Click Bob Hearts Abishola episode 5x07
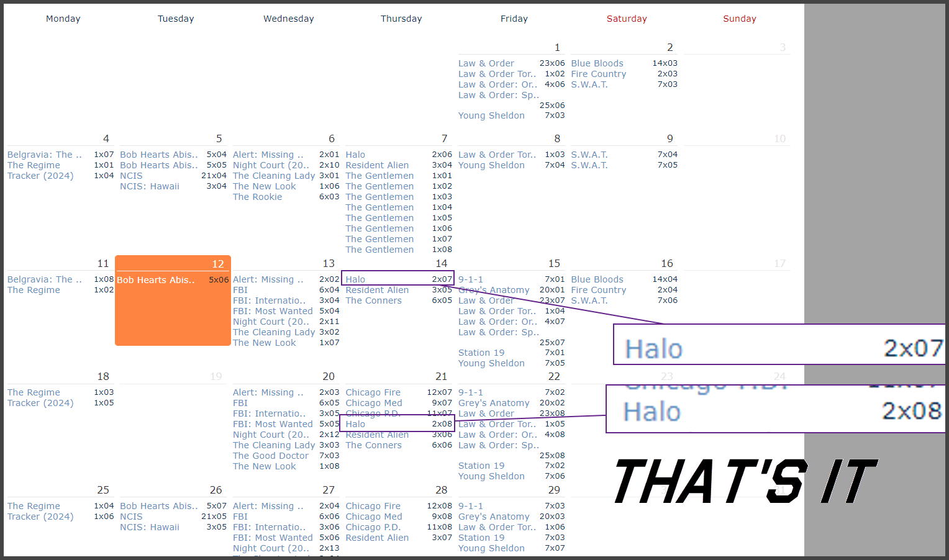The image size is (949, 560). (159, 506)
